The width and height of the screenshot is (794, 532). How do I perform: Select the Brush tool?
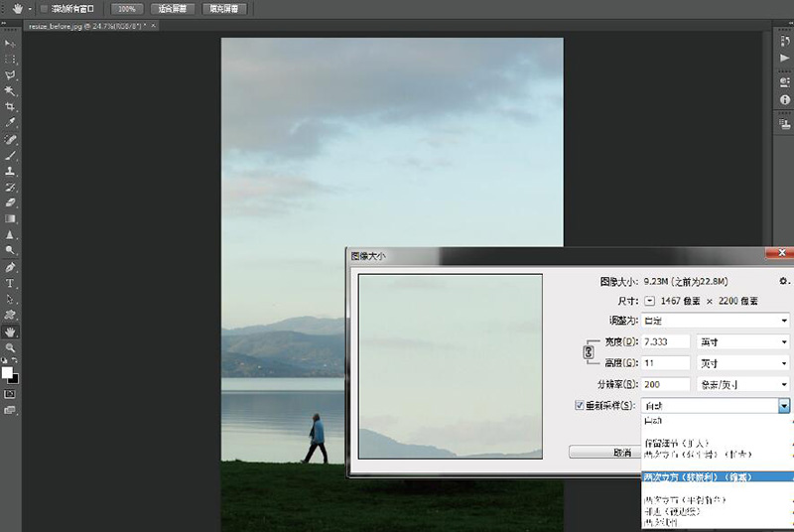[x=10, y=156]
